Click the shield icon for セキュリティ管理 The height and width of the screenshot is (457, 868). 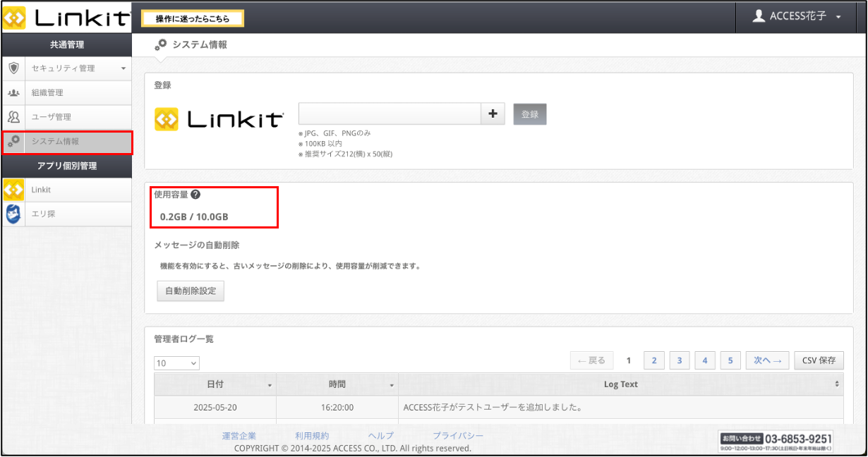[13, 68]
